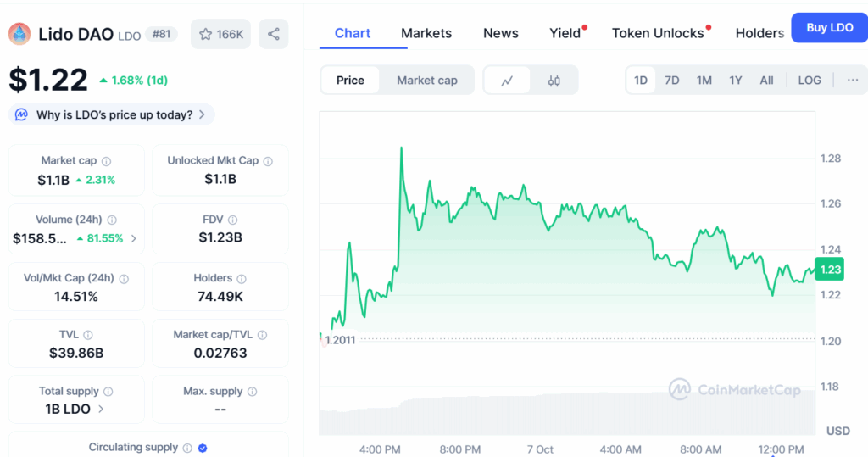Open "Why is LDO's price up today?"

click(113, 114)
